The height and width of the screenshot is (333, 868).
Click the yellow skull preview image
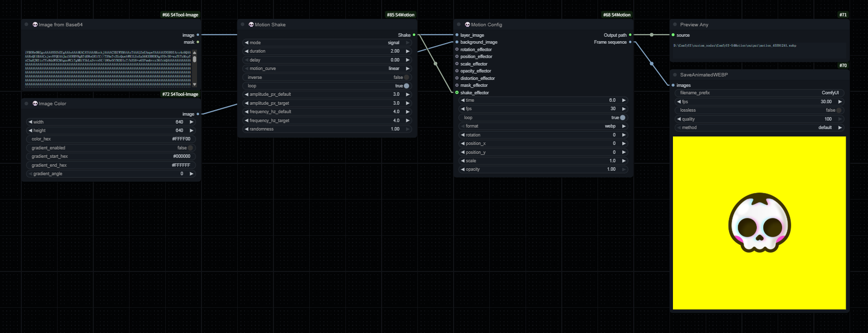[759, 223]
